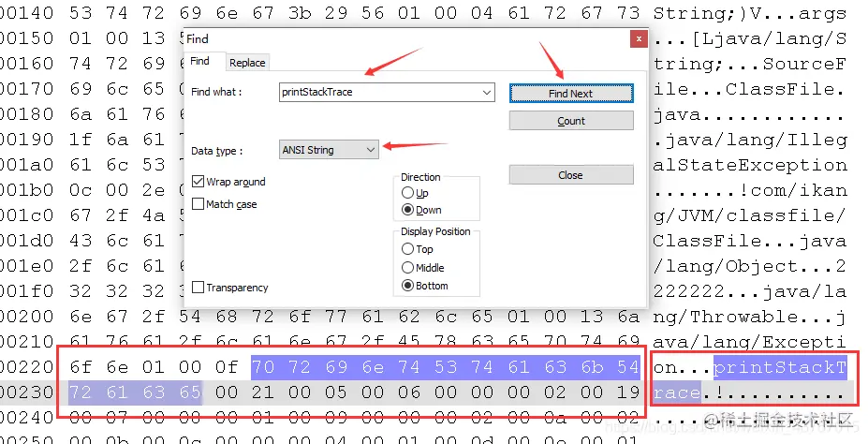Click highlighted 'race' in ASCII column
Screen dimensions: 868x444
point(676,392)
